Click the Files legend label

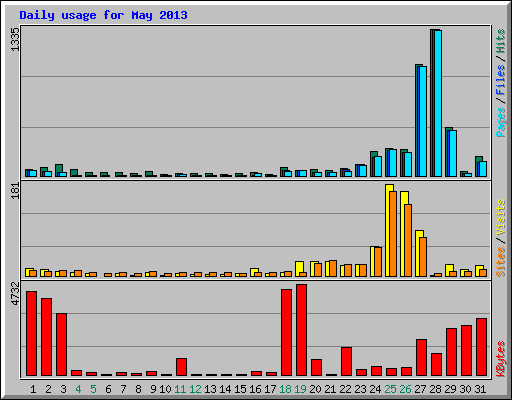pyautogui.click(x=500, y=80)
